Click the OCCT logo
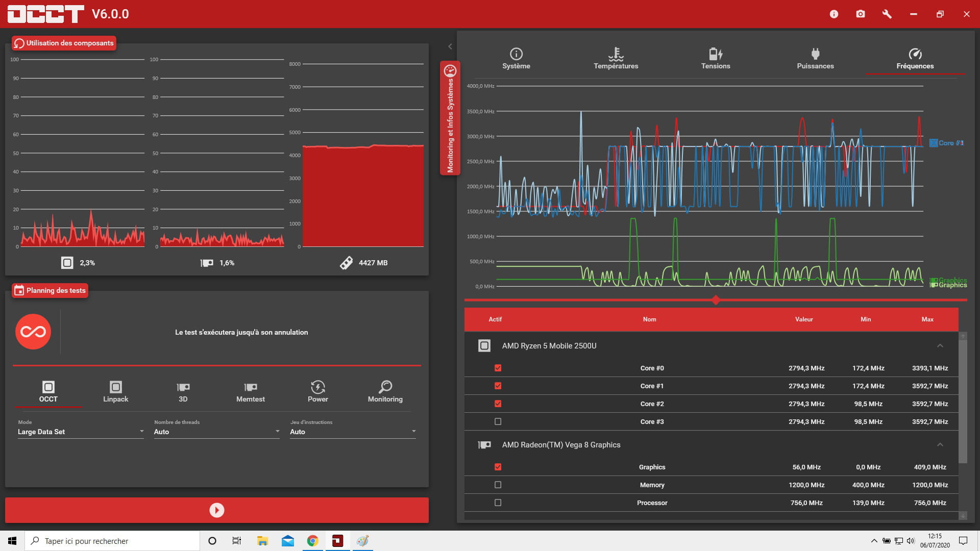The height and width of the screenshot is (551, 980). 46,14
